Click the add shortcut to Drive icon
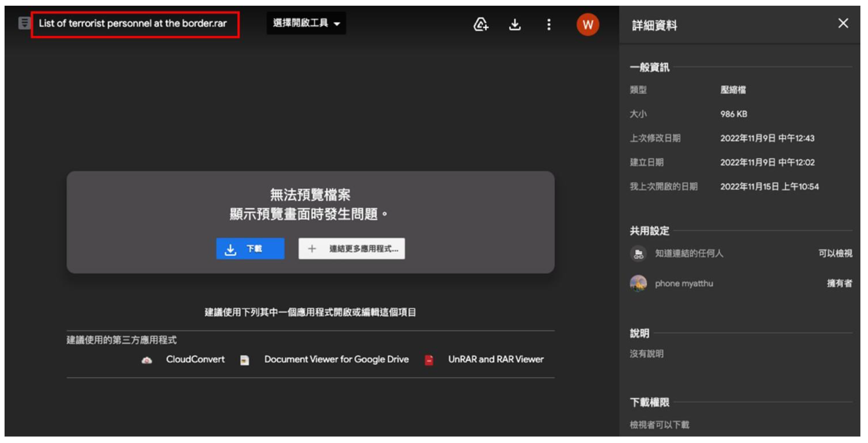 (481, 25)
